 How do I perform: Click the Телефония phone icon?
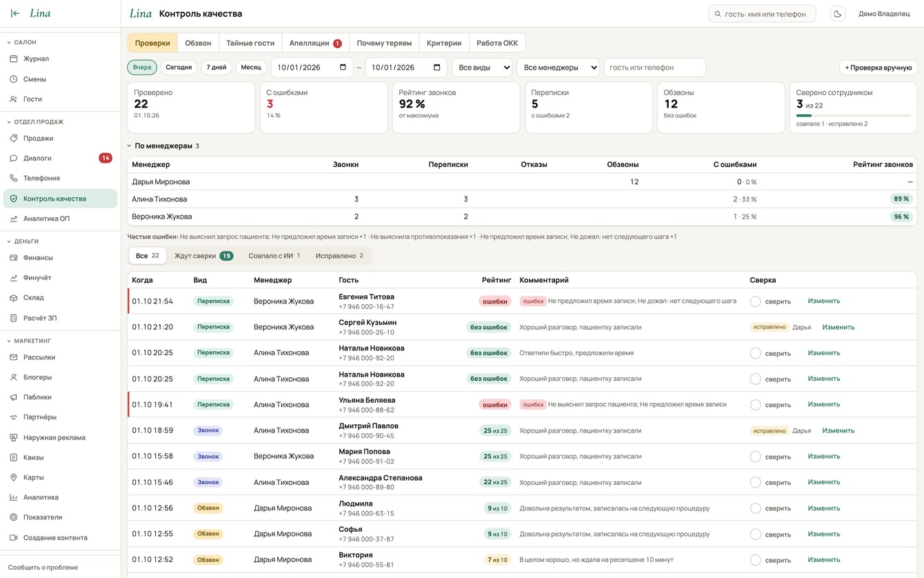point(13,179)
